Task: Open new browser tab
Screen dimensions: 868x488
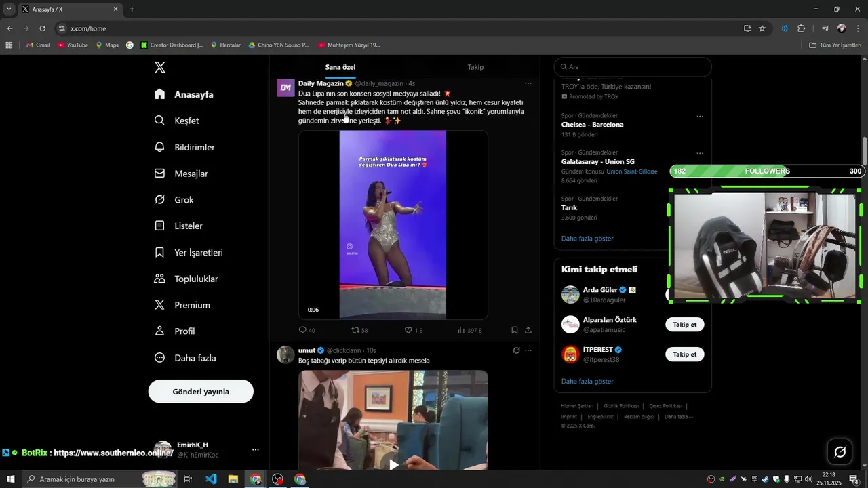Action: click(132, 9)
